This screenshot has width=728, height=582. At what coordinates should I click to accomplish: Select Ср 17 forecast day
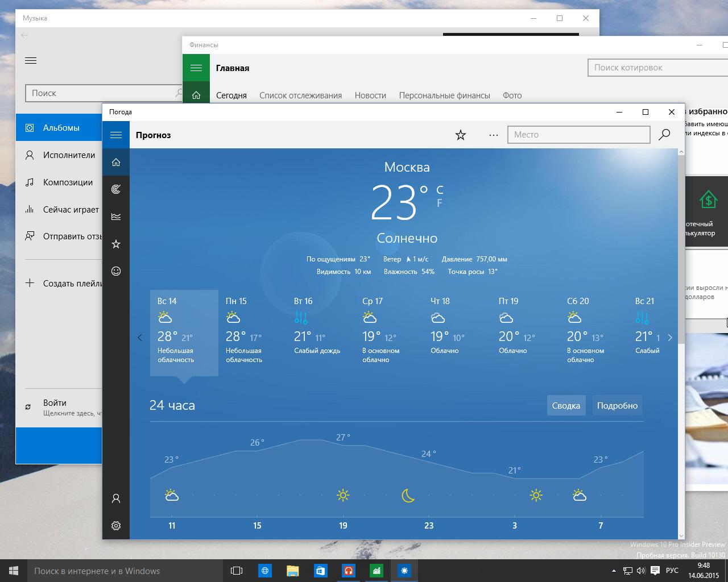click(389, 332)
